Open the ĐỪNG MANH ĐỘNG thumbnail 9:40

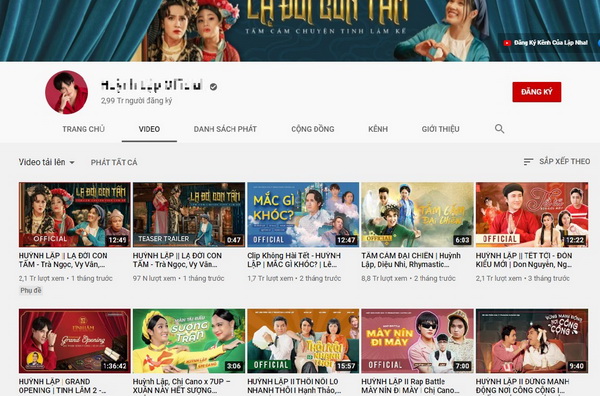coord(532,341)
